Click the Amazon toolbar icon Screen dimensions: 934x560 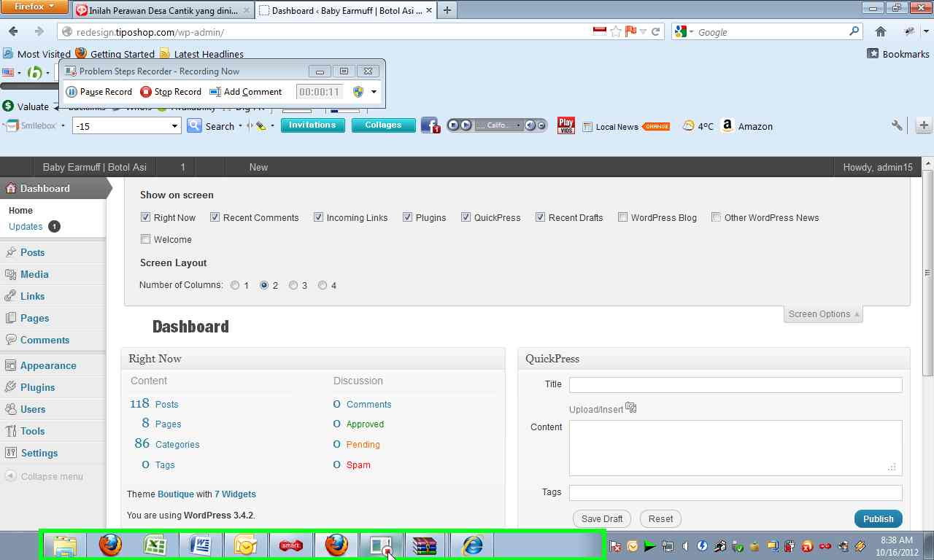(x=727, y=125)
